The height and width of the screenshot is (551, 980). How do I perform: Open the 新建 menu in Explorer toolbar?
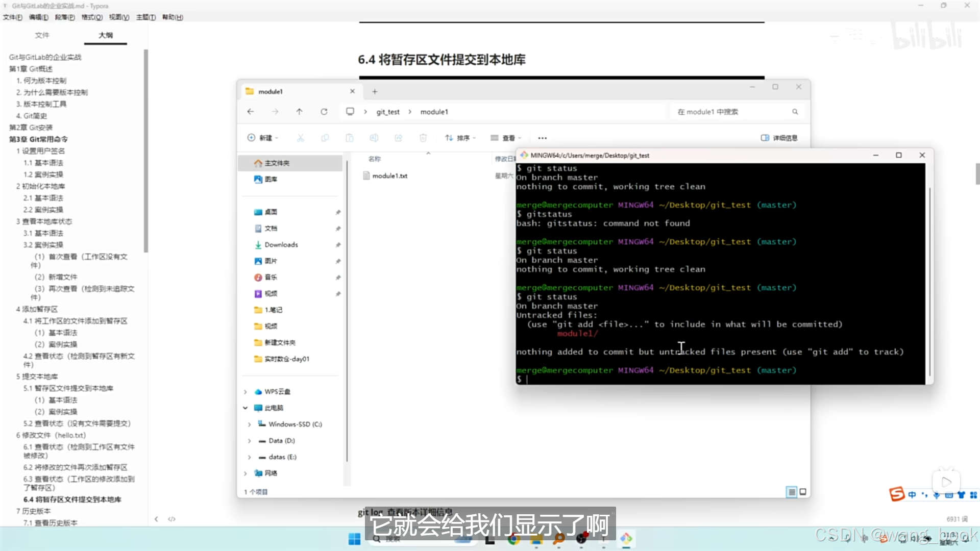[x=263, y=138]
